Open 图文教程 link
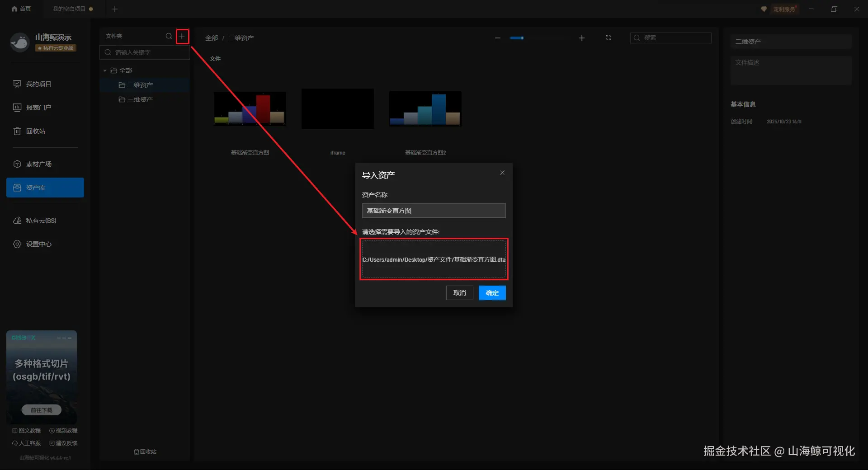 27,431
